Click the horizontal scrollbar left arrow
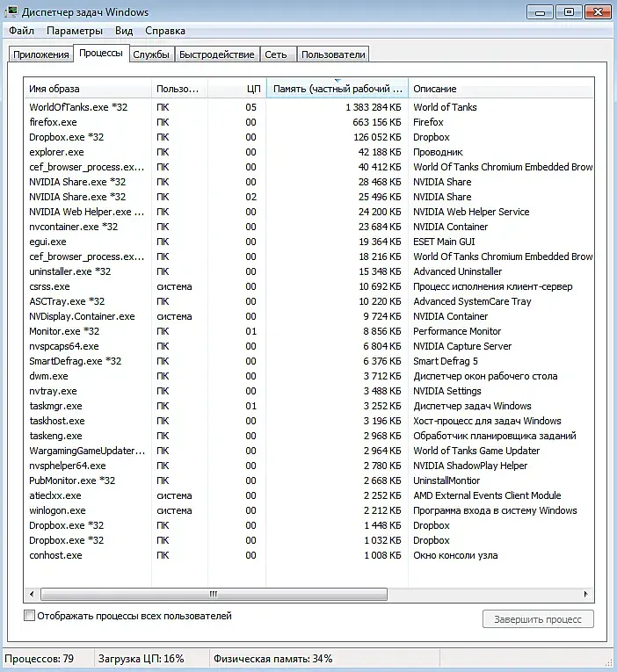The width and height of the screenshot is (617, 672). [32, 594]
